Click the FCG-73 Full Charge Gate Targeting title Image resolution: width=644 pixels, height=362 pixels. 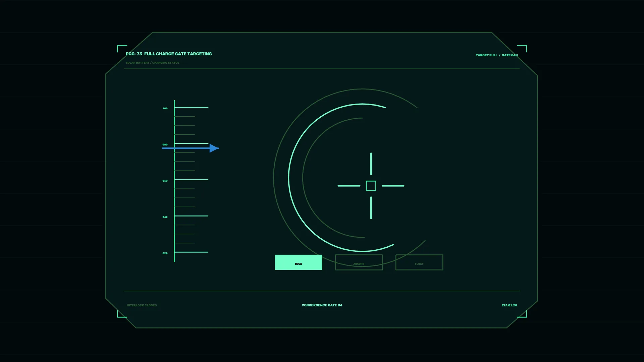click(169, 54)
